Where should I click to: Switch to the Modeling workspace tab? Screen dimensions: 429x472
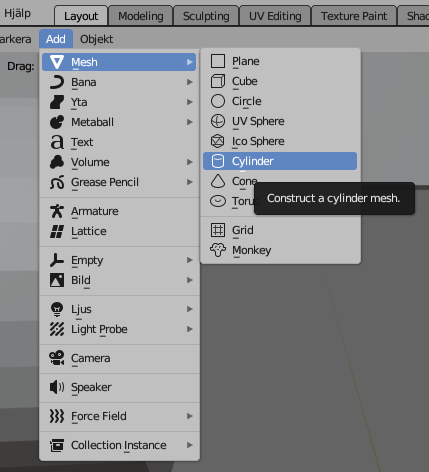pyautogui.click(x=141, y=16)
